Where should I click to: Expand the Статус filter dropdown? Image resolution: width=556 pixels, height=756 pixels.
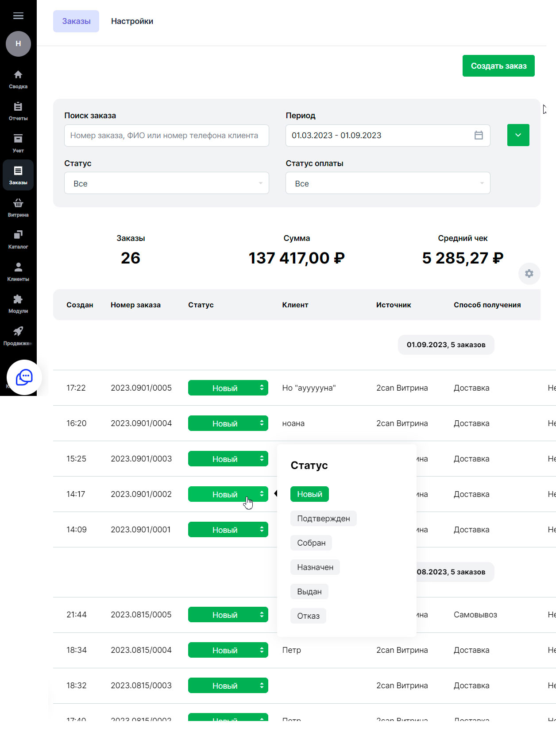coord(166,183)
